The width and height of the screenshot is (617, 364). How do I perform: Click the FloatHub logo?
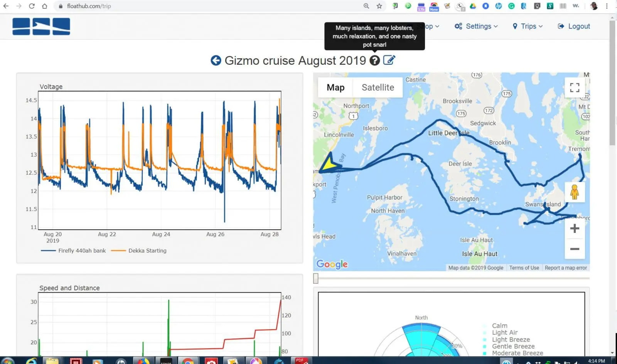click(41, 26)
